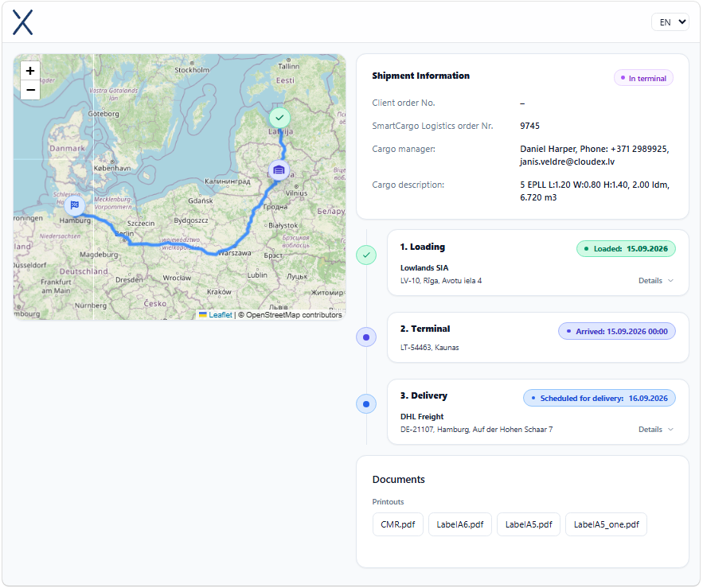
Task: Zoom out on the map
Action: [x=30, y=90]
